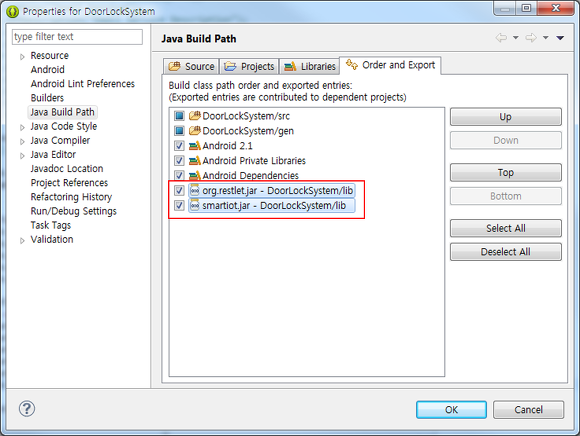This screenshot has height=436, width=580.
Task: Click the Bottom button
Action: pyautogui.click(x=506, y=196)
